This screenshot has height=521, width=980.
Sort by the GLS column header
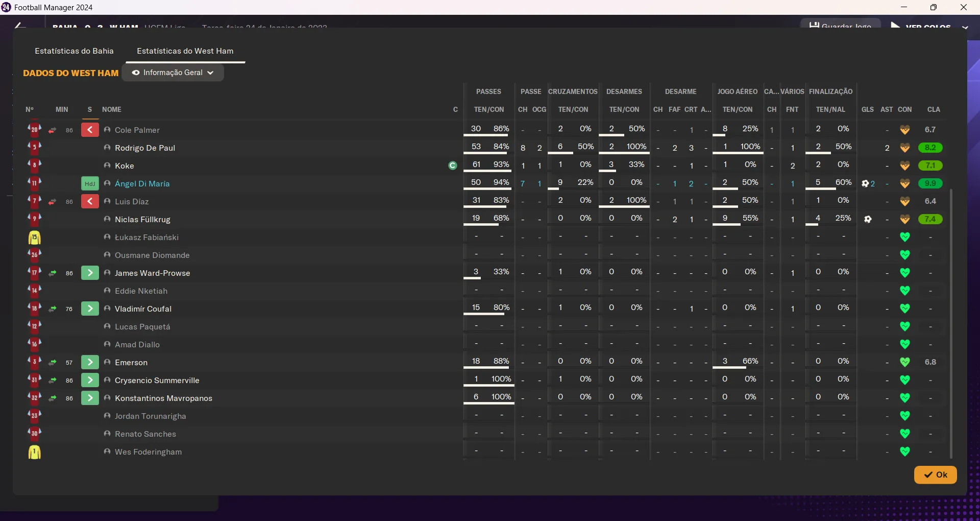[867, 109]
